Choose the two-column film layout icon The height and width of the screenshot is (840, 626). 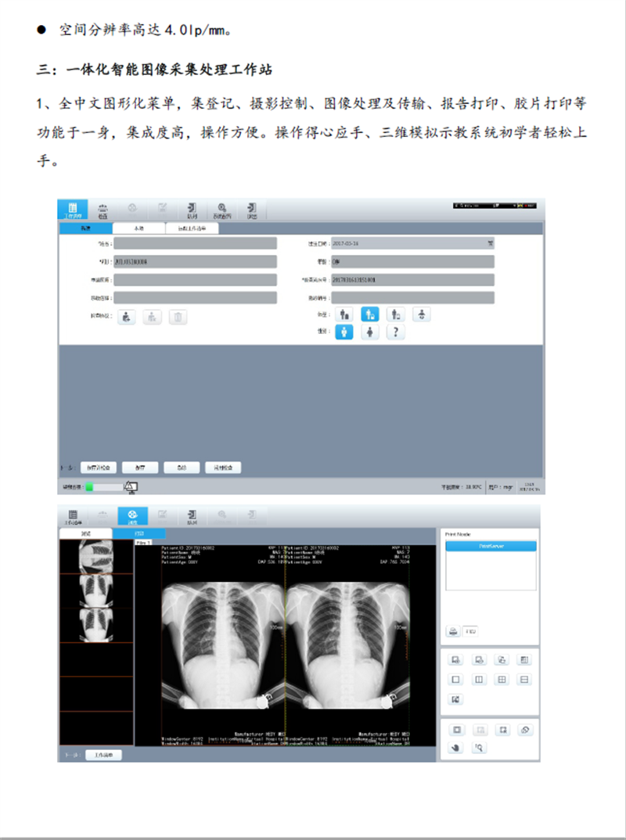(x=480, y=679)
